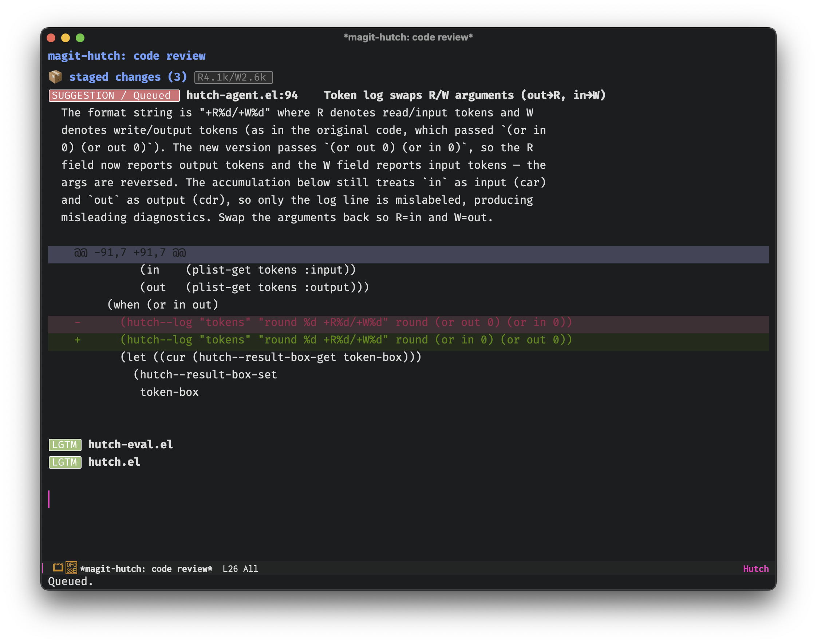Toggle the SUGGESTION / Queued badge

coord(114,95)
